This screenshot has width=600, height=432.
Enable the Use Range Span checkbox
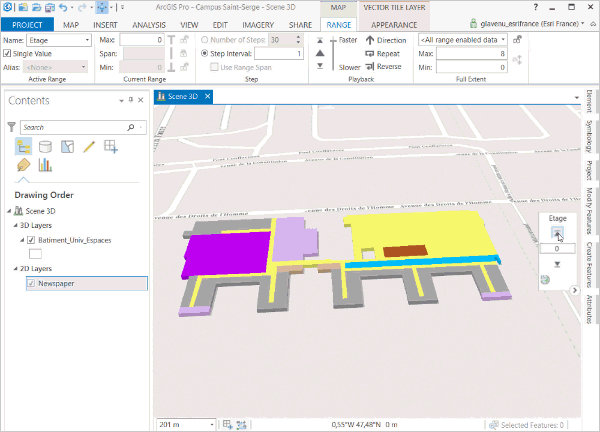(214, 67)
